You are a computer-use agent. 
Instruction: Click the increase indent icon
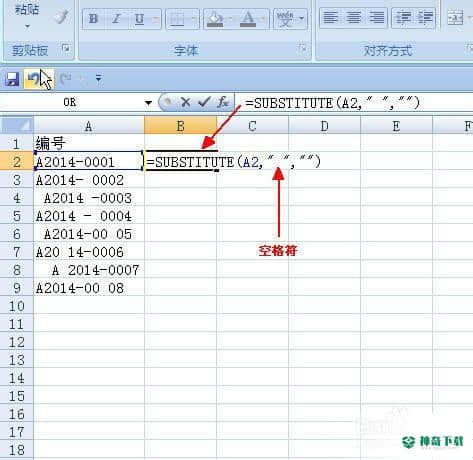click(426, 18)
